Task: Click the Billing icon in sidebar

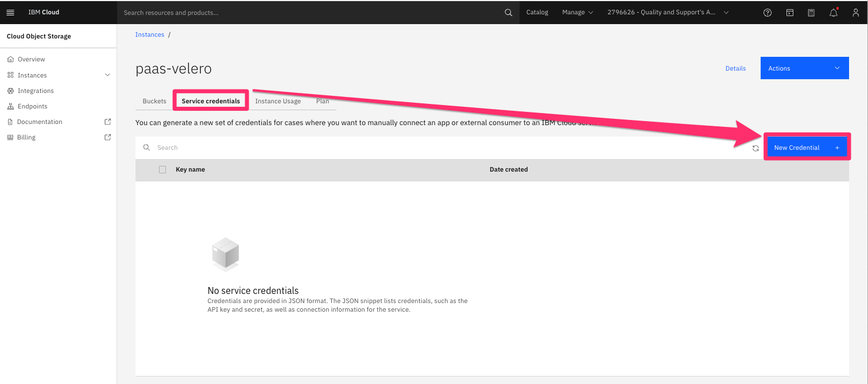Action: (x=10, y=137)
